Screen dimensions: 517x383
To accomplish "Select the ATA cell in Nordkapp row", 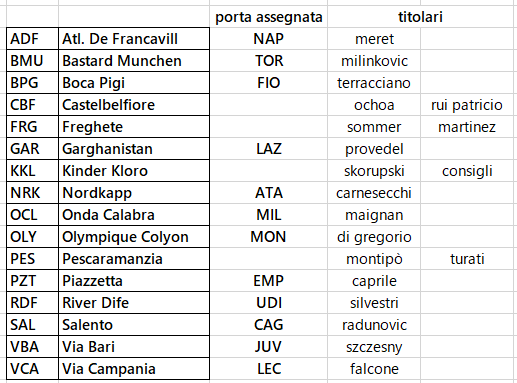I will (x=268, y=193).
